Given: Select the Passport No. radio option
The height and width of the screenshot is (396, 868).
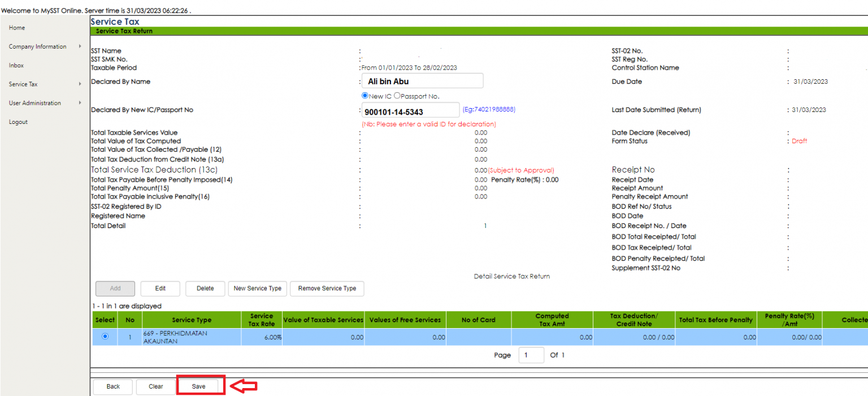Looking at the screenshot, I should pyautogui.click(x=397, y=96).
